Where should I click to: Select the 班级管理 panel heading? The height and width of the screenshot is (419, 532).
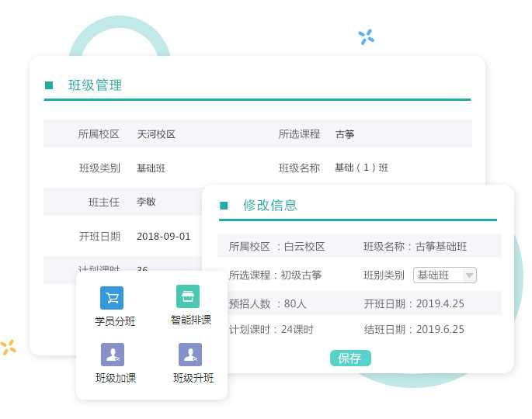click(95, 85)
